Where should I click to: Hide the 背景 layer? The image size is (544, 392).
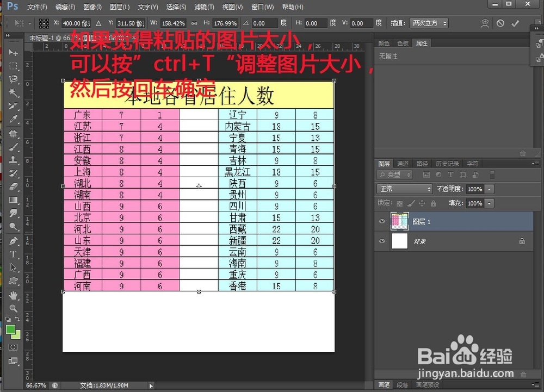382,241
